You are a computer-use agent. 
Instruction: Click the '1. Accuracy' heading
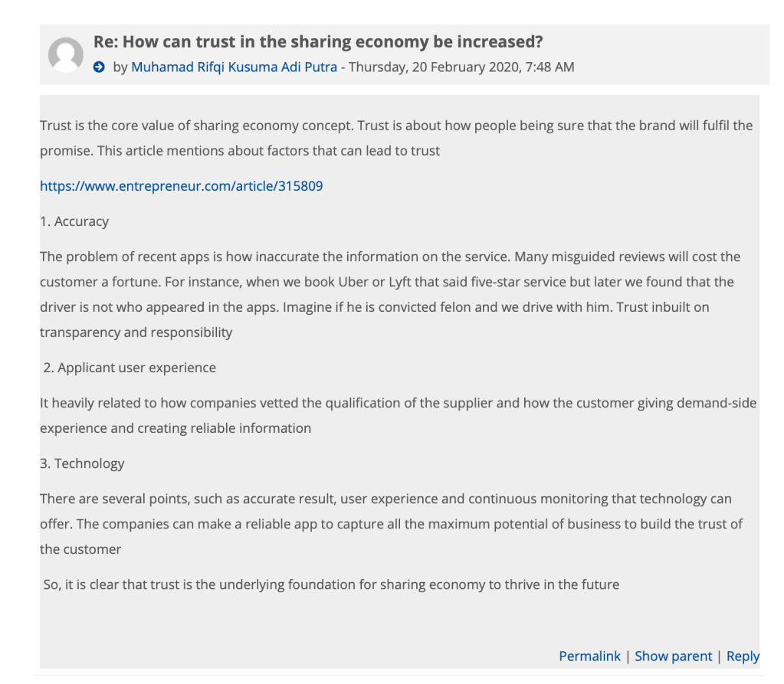(74, 221)
